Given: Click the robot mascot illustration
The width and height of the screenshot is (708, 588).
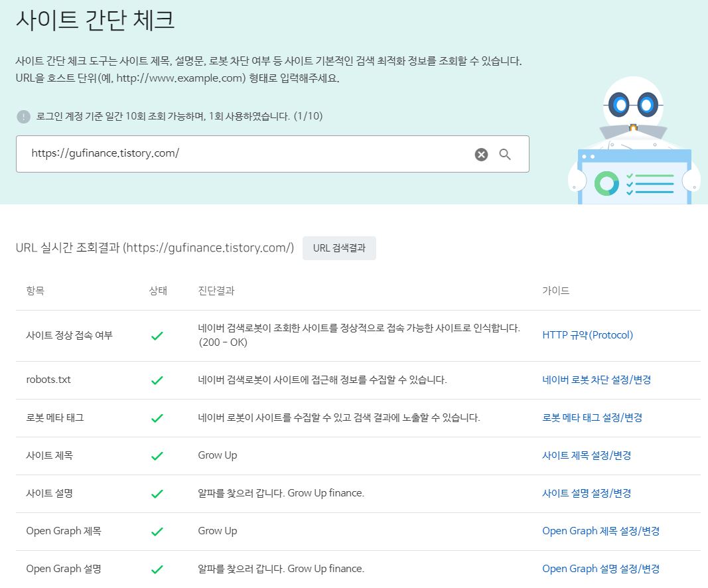Looking at the screenshot, I should [x=634, y=141].
